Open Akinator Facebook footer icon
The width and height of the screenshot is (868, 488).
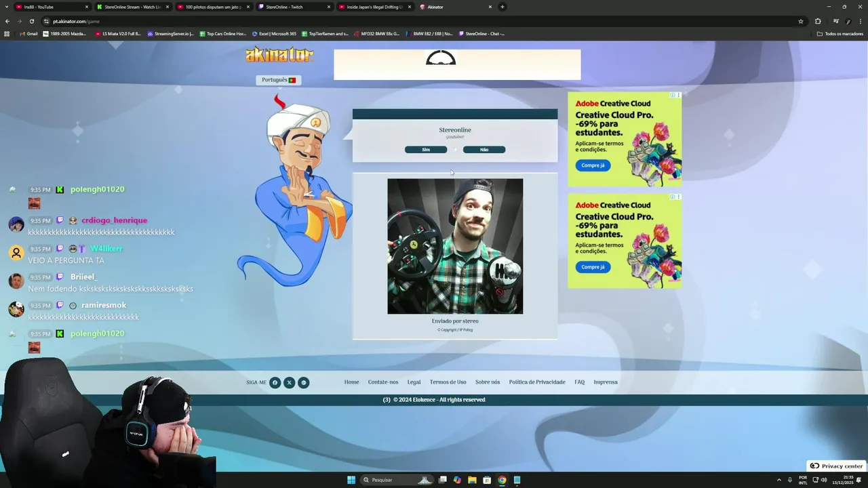click(x=275, y=382)
